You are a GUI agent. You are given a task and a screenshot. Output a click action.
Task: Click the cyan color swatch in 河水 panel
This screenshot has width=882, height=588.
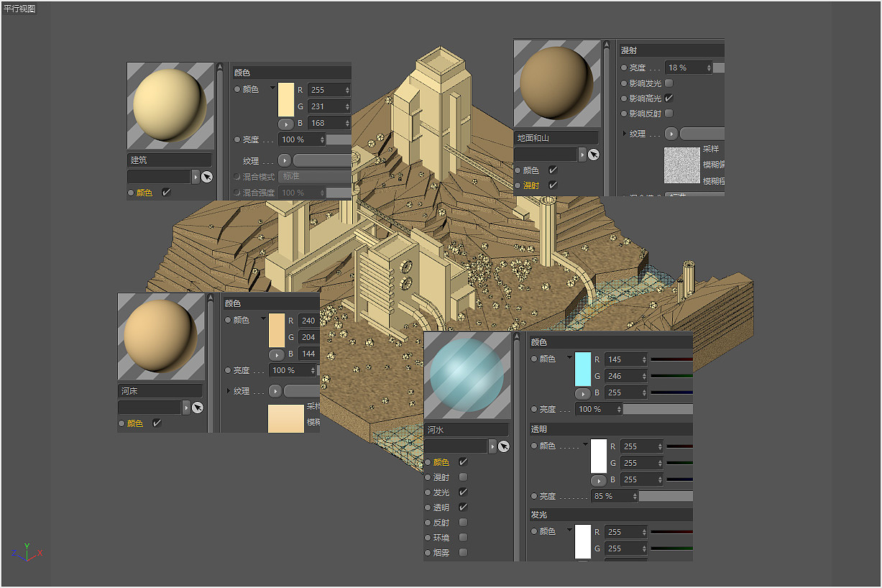pyautogui.click(x=583, y=369)
